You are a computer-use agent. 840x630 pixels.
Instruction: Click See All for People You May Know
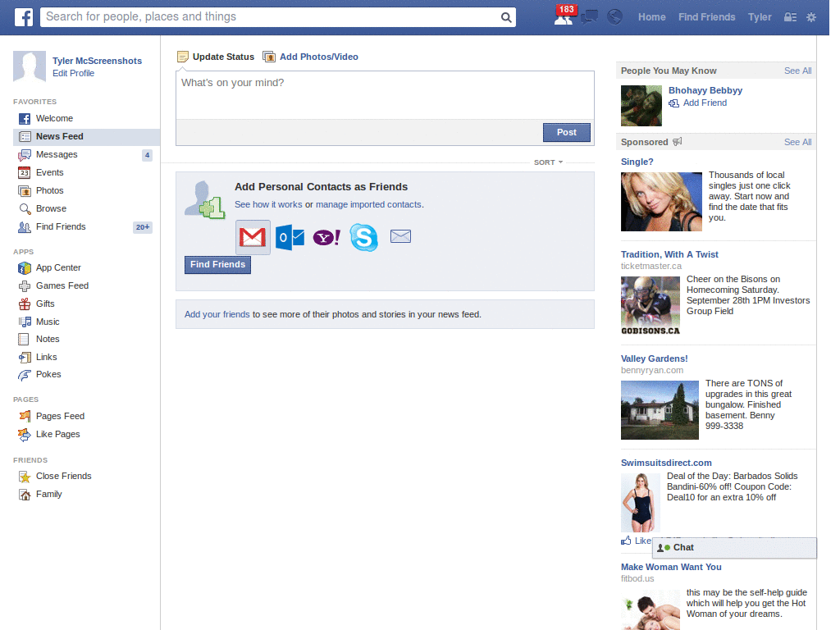797,71
